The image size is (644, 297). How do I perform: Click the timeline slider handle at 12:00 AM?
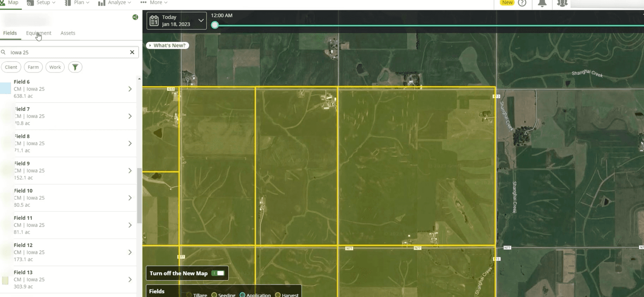[x=215, y=25]
